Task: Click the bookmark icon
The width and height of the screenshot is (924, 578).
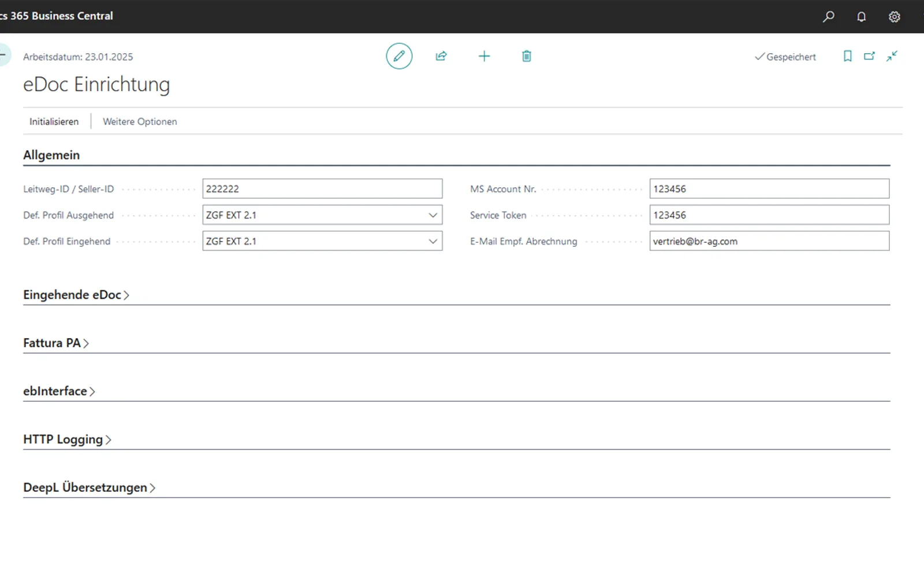Action: (x=847, y=56)
